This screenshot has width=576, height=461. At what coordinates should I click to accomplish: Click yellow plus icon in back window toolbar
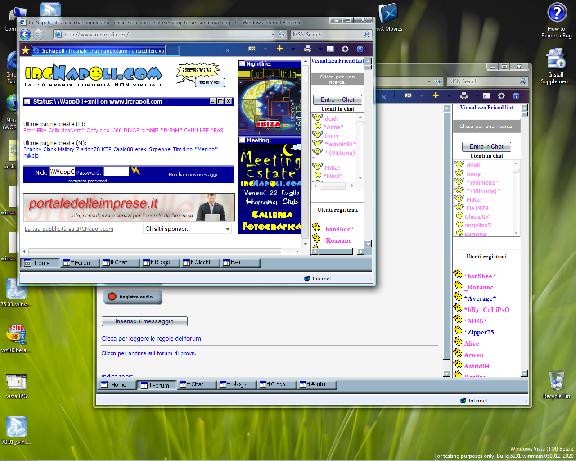(x=435, y=96)
